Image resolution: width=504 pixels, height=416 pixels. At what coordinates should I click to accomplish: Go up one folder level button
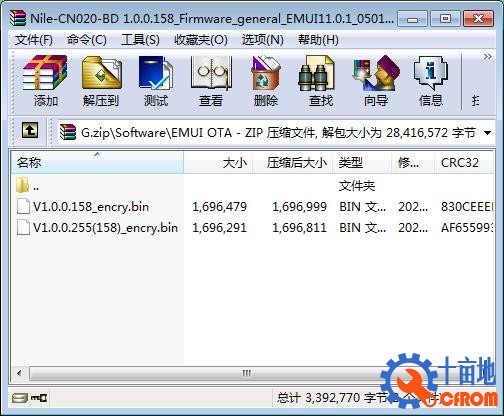30,130
